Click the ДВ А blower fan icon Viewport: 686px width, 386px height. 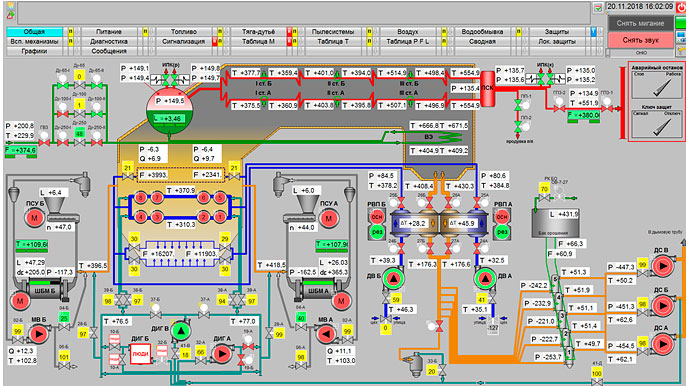485,278
